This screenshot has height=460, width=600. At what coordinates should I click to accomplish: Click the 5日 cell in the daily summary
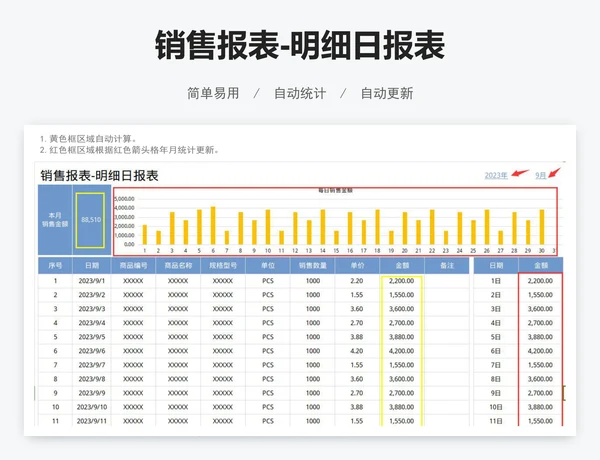point(496,337)
